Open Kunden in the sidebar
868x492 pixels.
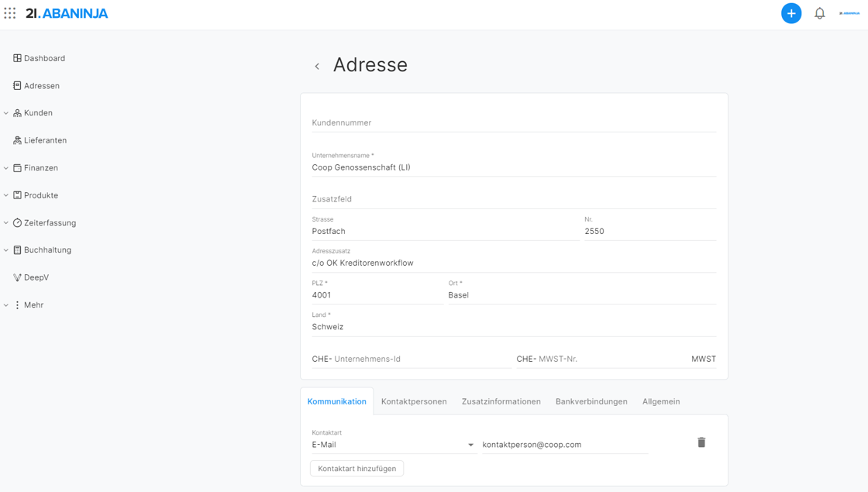click(38, 113)
